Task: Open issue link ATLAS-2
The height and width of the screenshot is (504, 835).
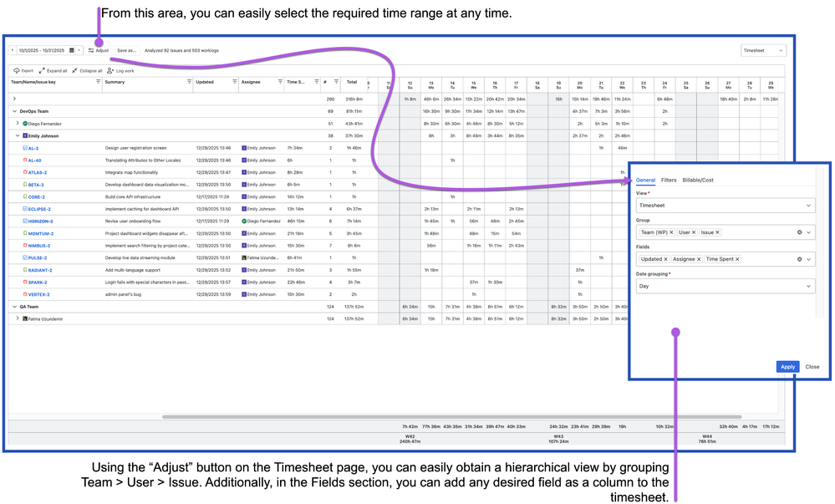Action: (x=38, y=173)
